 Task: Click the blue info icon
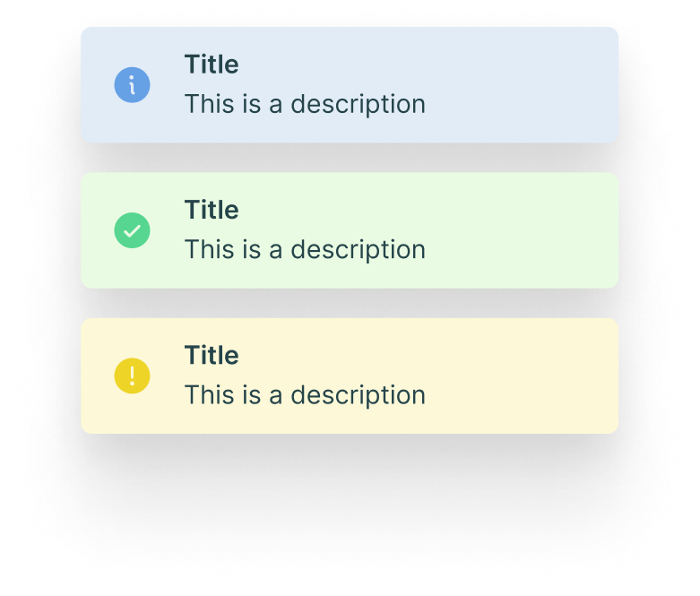(132, 85)
